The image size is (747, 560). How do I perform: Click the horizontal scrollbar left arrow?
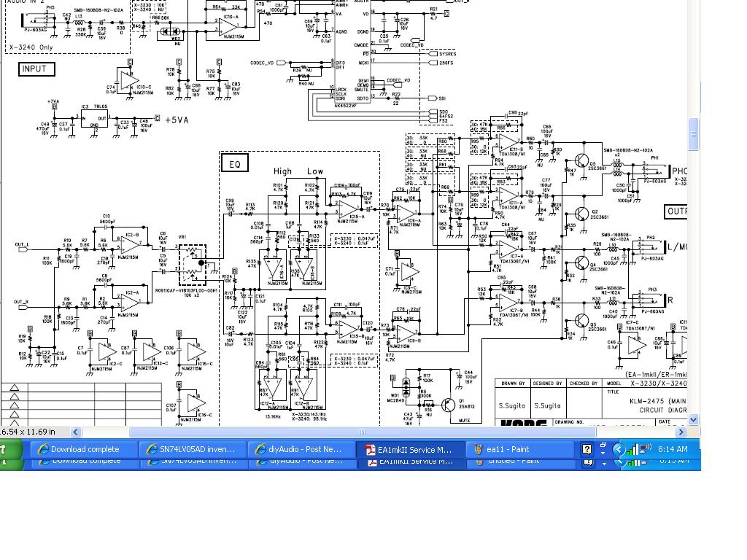pos(76,432)
